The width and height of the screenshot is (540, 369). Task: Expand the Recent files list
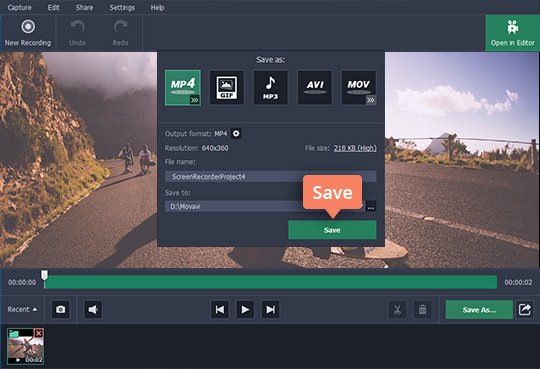pos(22,309)
